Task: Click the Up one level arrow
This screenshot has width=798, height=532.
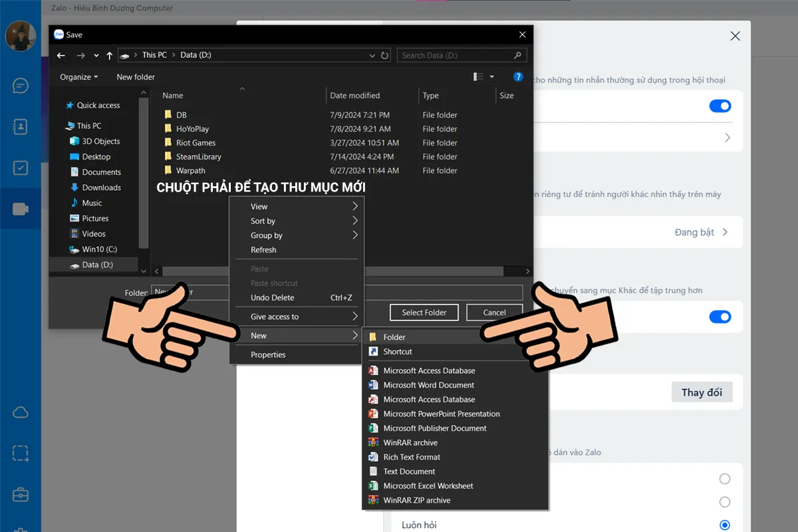Action: coord(110,55)
